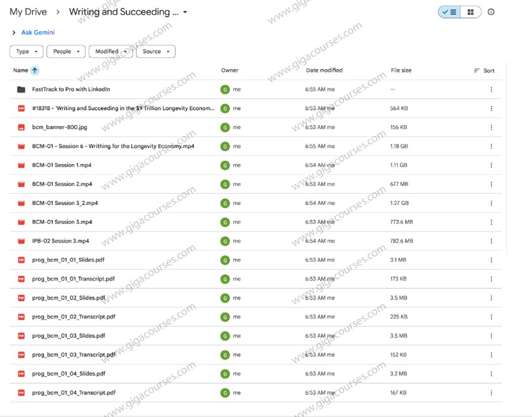This screenshot has height=417, width=532.
Task: Open more actions for bcm_banner-800.jpg
Action: pyautogui.click(x=491, y=127)
